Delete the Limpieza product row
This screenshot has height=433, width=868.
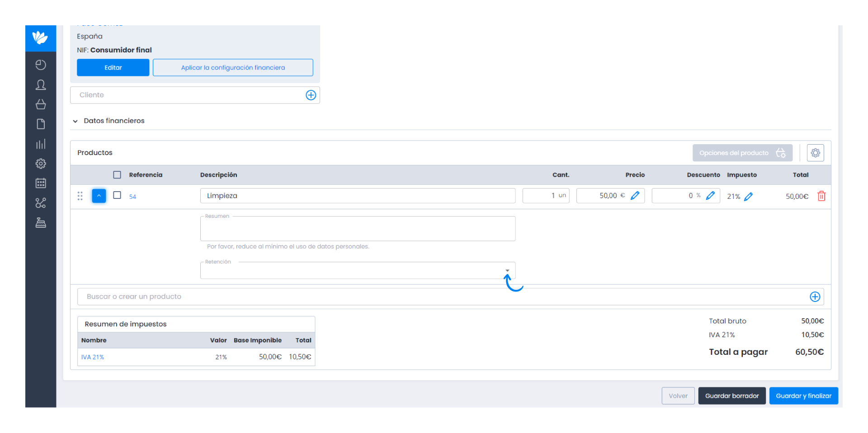click(821, 196)
